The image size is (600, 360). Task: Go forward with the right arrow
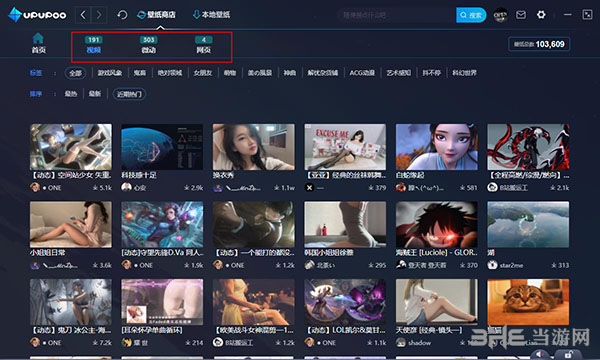99,15
